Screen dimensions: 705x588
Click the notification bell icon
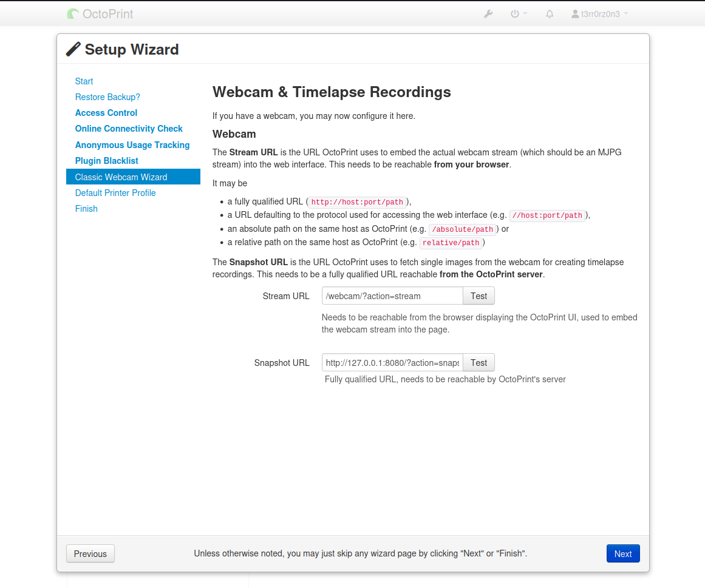tap(550, 14)
